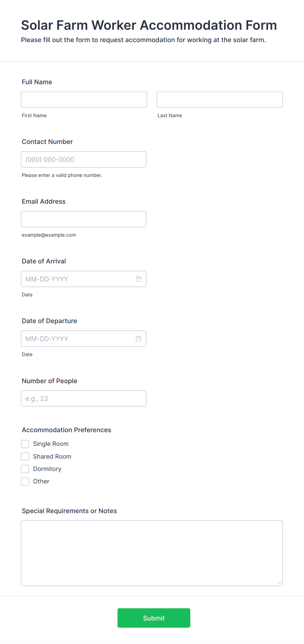The image size is (304, 644).
Task: Focus the Number of People field
Action: tap(84, 399)
